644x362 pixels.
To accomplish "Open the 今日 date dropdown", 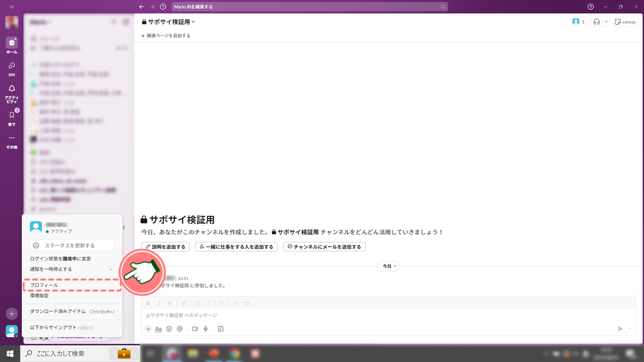I will click(388, 266).
